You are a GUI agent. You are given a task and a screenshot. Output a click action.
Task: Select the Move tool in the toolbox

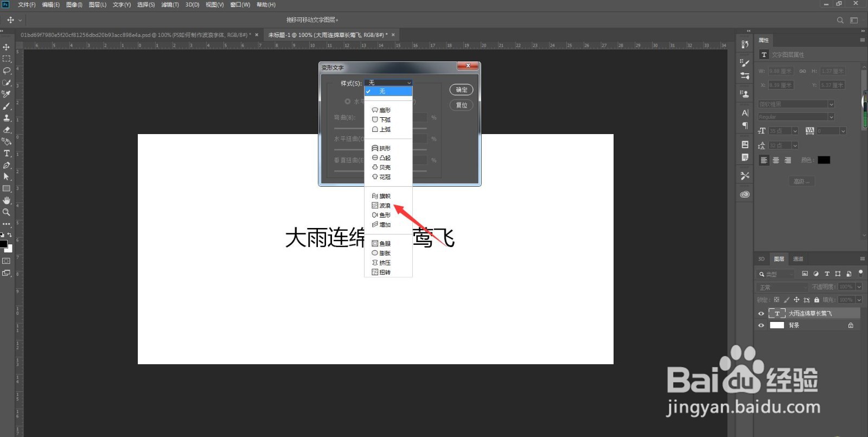point(7,47)
